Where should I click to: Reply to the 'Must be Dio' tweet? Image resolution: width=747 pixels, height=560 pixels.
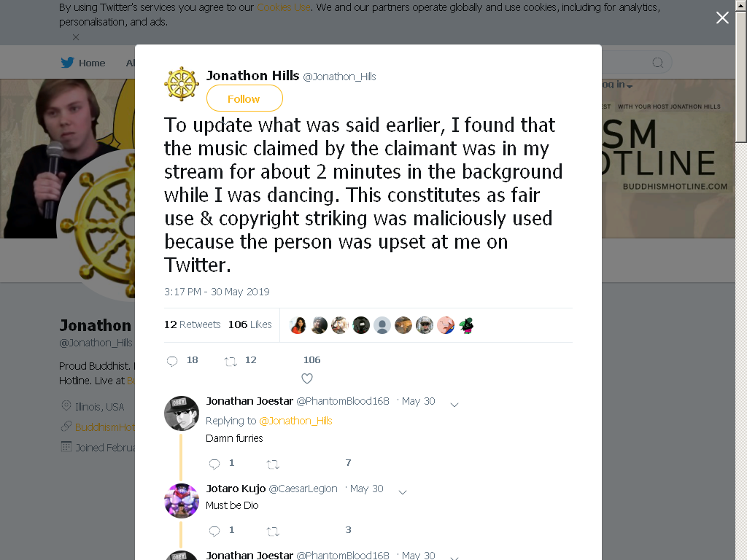click(214, 531)
